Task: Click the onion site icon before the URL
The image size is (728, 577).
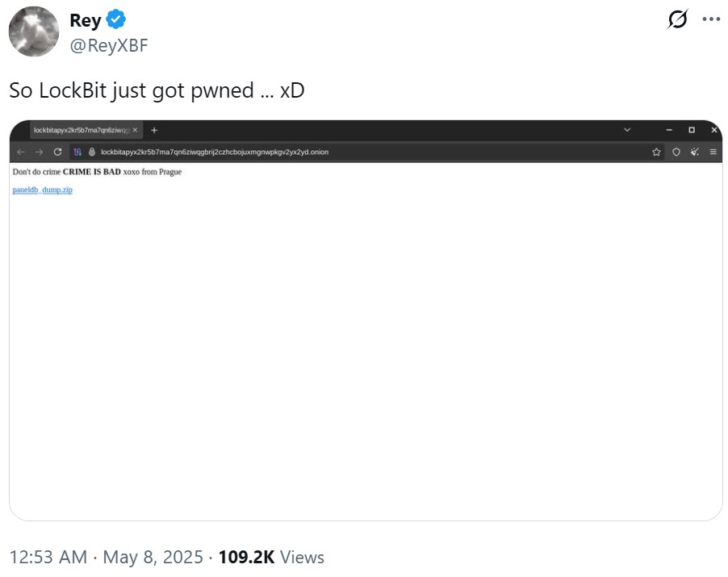Action: (92, 152)
